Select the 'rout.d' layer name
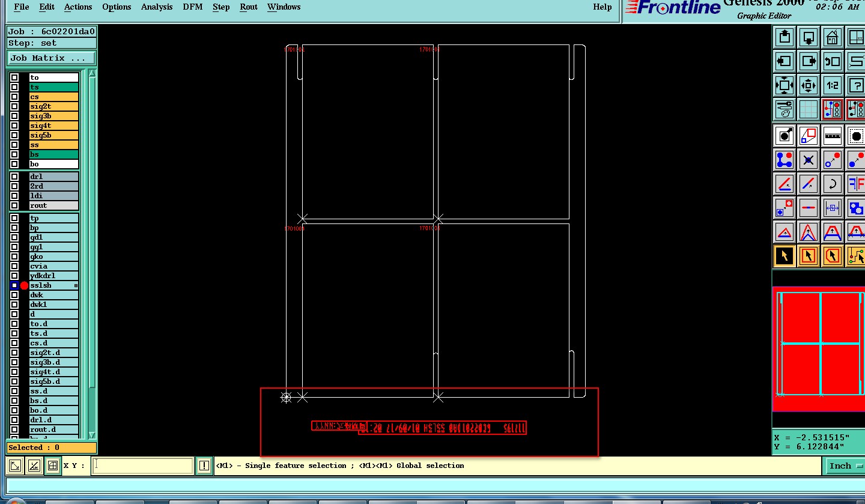This screenshot has height=504, width=865. pos(53,430)
